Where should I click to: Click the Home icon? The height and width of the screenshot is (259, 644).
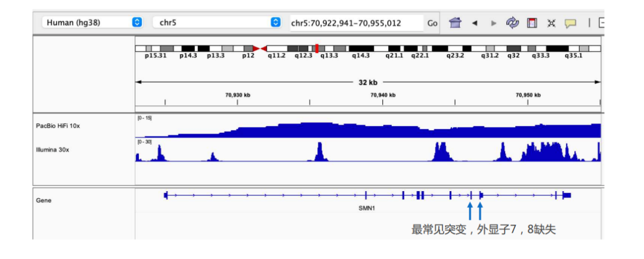click(454, 23)
